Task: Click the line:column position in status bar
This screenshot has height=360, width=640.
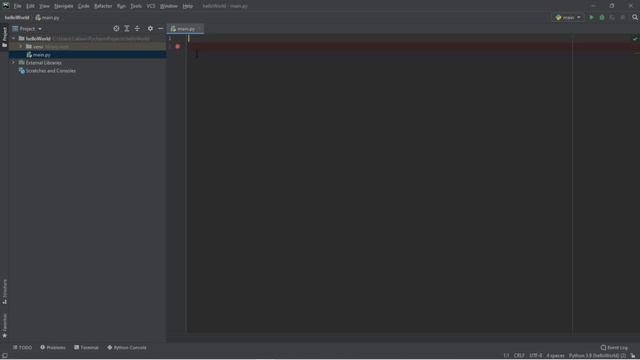Action: [506, 356]
